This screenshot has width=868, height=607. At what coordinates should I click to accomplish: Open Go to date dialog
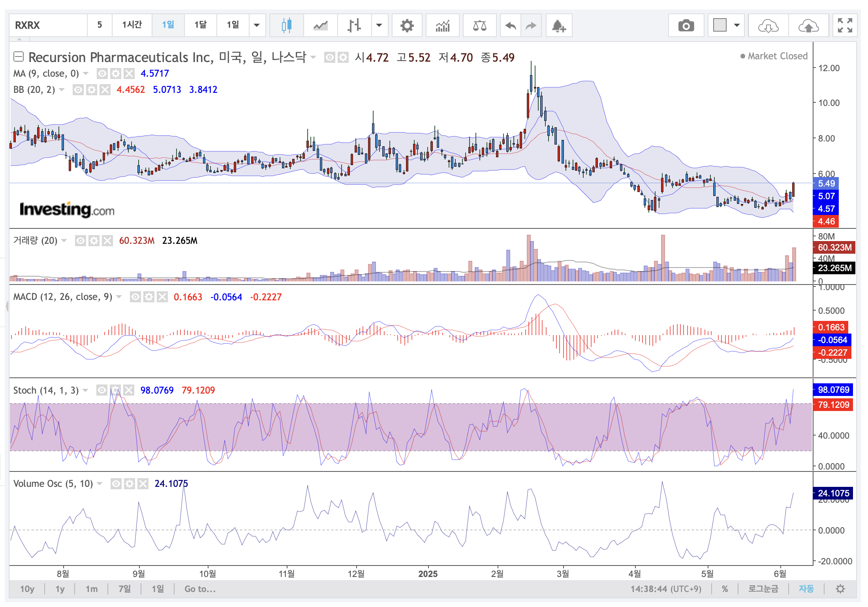point(200,589)
